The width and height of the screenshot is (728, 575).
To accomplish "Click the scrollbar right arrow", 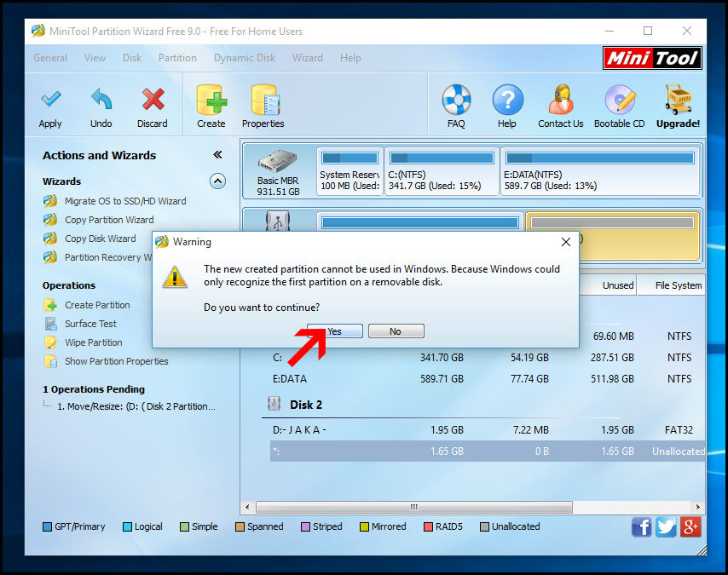I will [698, 507].
